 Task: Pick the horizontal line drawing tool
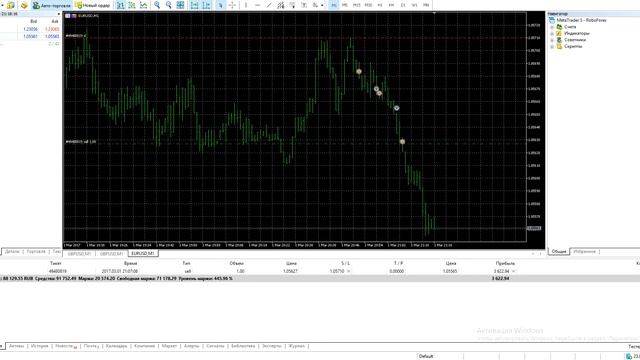(x=257, y=5)
